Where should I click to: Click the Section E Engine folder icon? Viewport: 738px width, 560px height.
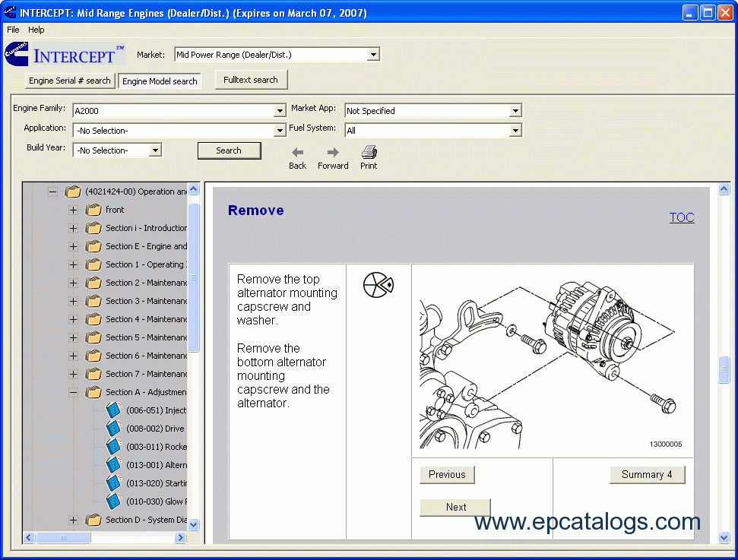point(93,246)
